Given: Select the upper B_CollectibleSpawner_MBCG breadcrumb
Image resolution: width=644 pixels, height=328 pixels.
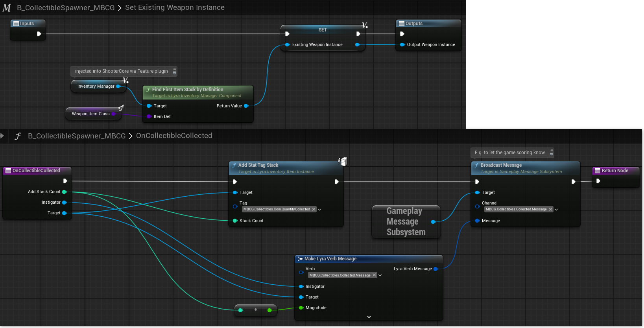Looking at the screenshot, I should [x=66, y=8].
